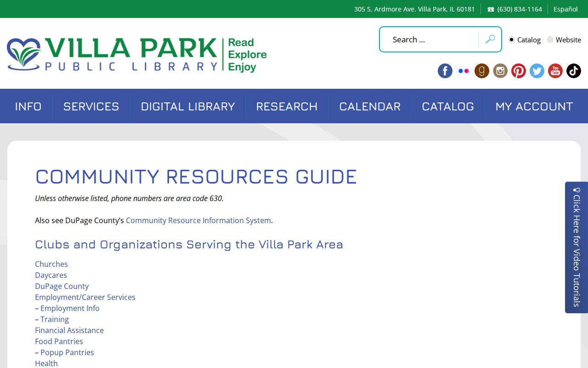
Task: Open the Research menu
Action: [287, 106]
